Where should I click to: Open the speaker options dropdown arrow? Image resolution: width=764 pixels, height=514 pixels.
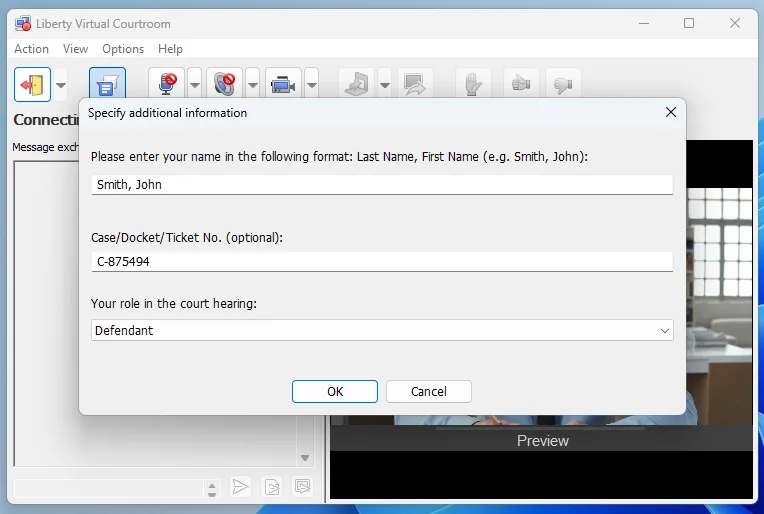pyautogui.click(x=252, y=85)
